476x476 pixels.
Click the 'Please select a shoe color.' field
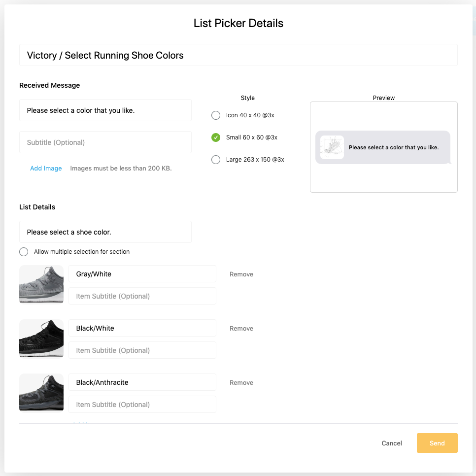pyautogui.click(x=105, y=232)
